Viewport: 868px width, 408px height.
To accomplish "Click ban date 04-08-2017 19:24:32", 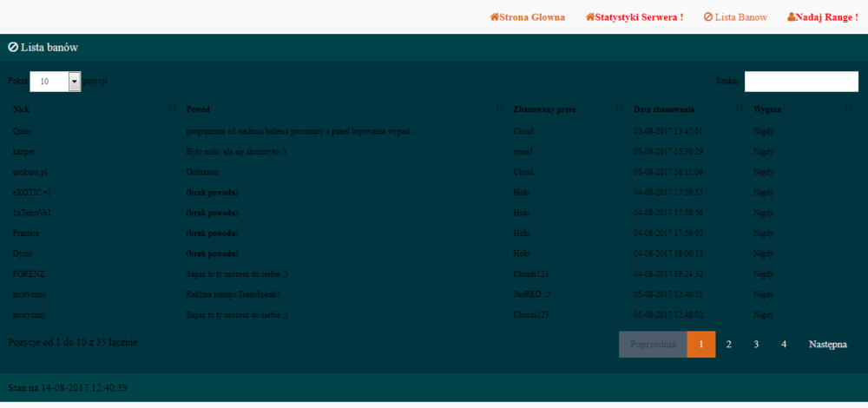I will point(668,274).
